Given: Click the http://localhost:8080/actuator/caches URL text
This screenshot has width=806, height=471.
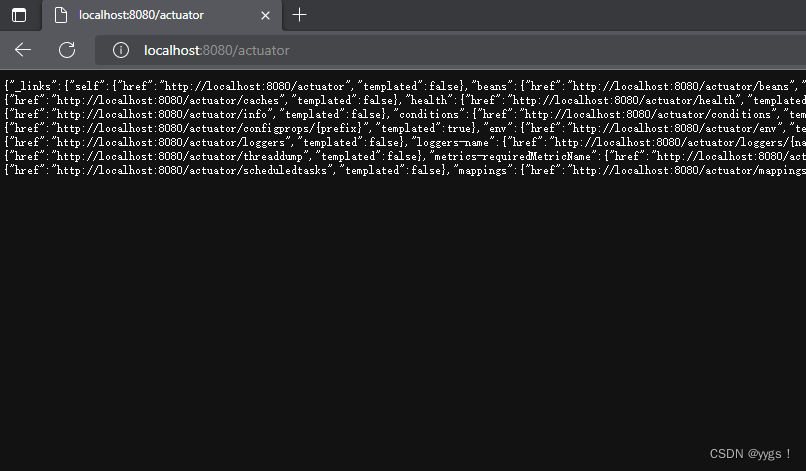Looking at the screenshot, I should [x=168, y=100].
